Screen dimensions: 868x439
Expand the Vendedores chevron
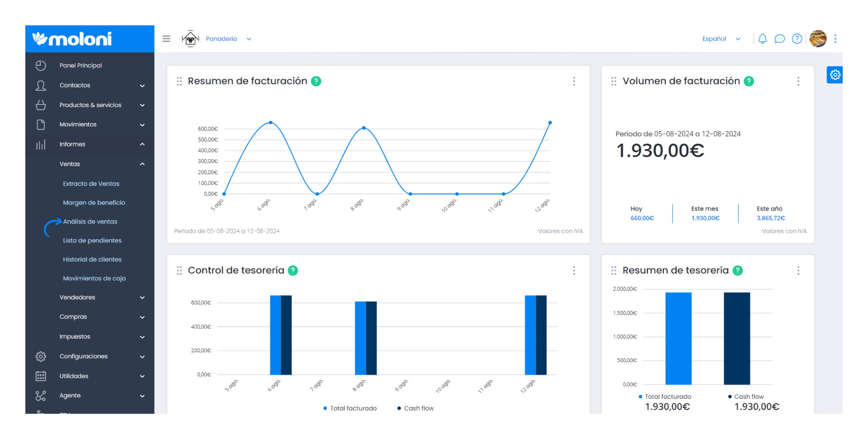142,298
